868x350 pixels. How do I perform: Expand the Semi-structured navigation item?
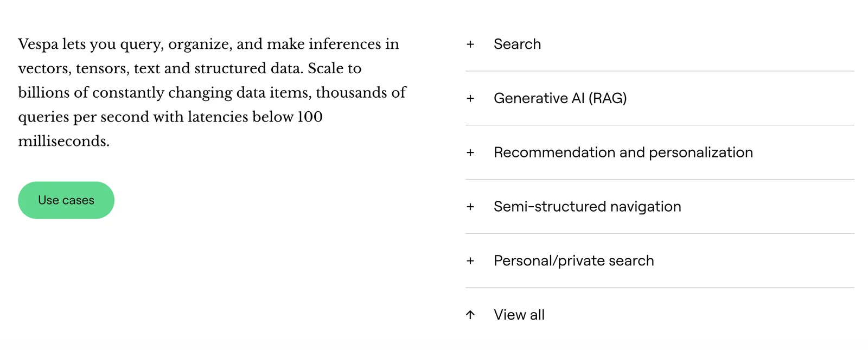587,207
